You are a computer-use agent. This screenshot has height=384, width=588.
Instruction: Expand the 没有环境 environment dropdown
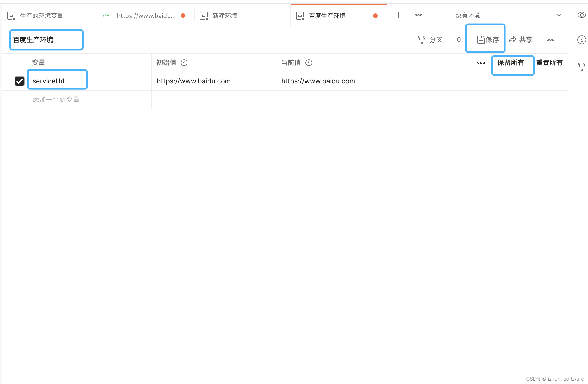[508, 15]
